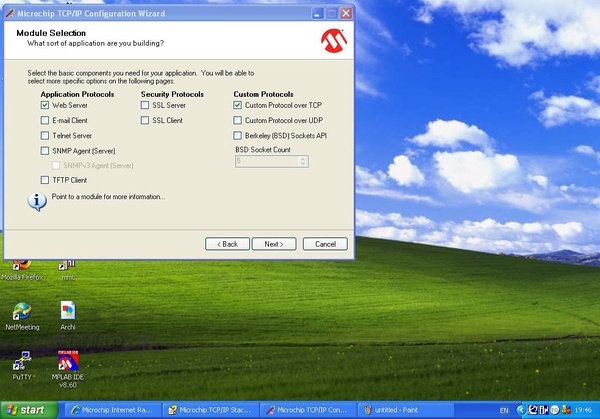The width and height of the screenshot is (600, 419).
Task: Uncheck Custom Protocol over TCP
Action: 237,105
